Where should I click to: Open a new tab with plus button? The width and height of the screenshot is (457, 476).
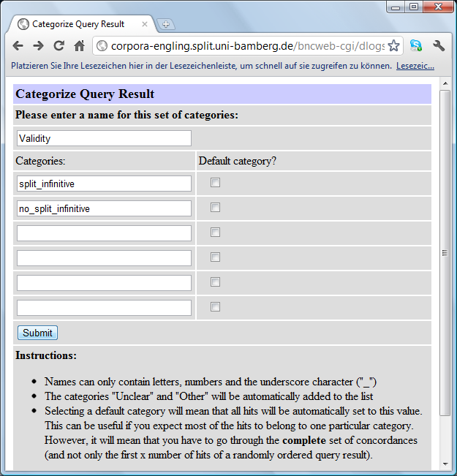(x=166, y=24)
